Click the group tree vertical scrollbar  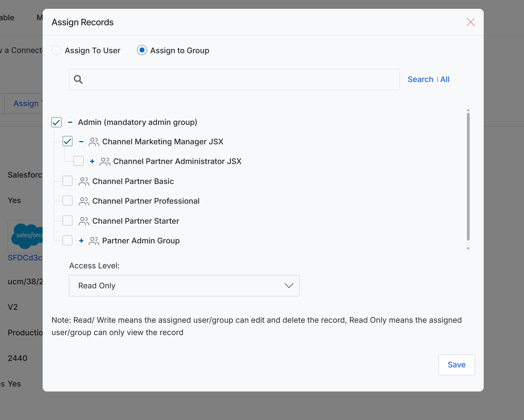(x=468, y=176)
